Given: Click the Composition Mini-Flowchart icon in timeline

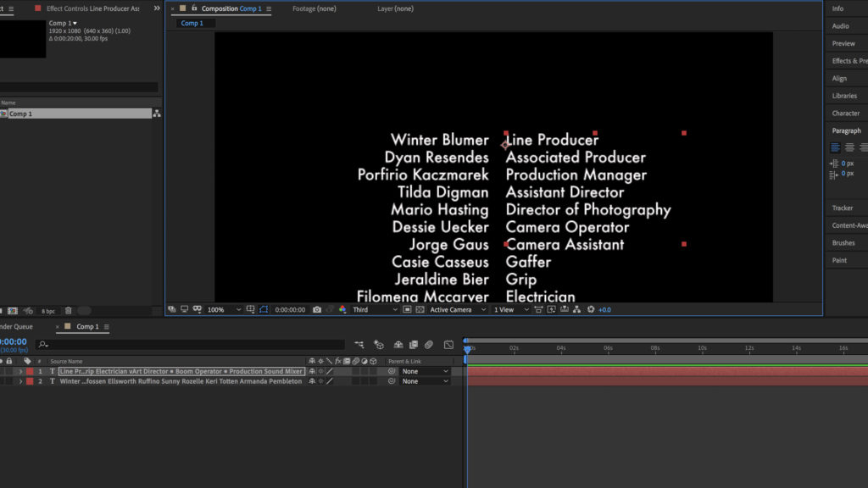Looking at the screenshot, I should point(359,345).
